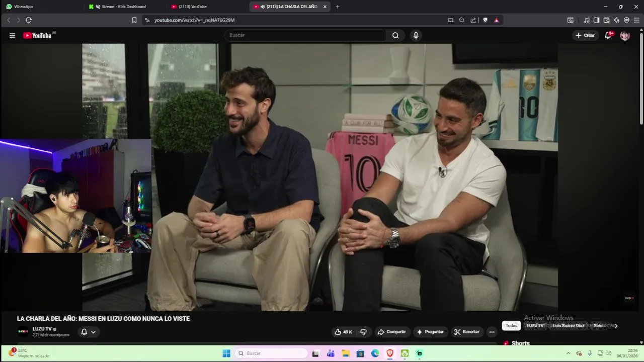Open the Brave Shields lion icon
644x362 pixels.
click(x=485, y=20)
